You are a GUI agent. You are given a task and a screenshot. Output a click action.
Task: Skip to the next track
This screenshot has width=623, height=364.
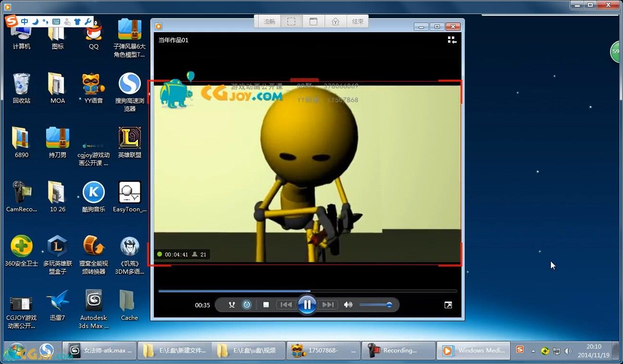click(x=328, y=305)
